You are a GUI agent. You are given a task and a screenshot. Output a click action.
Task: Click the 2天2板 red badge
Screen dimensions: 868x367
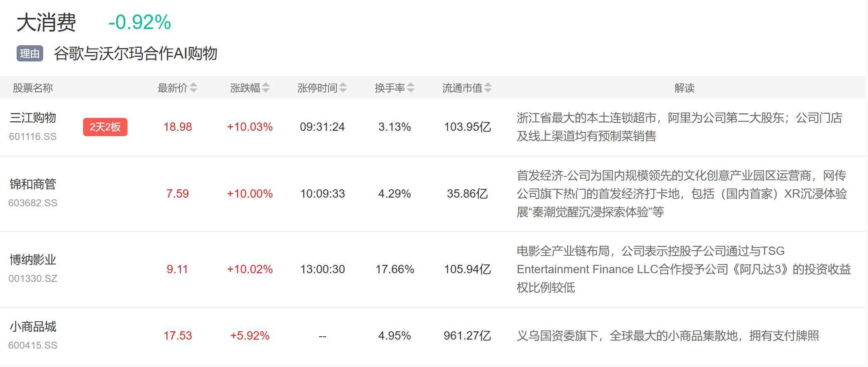(105, 127)
